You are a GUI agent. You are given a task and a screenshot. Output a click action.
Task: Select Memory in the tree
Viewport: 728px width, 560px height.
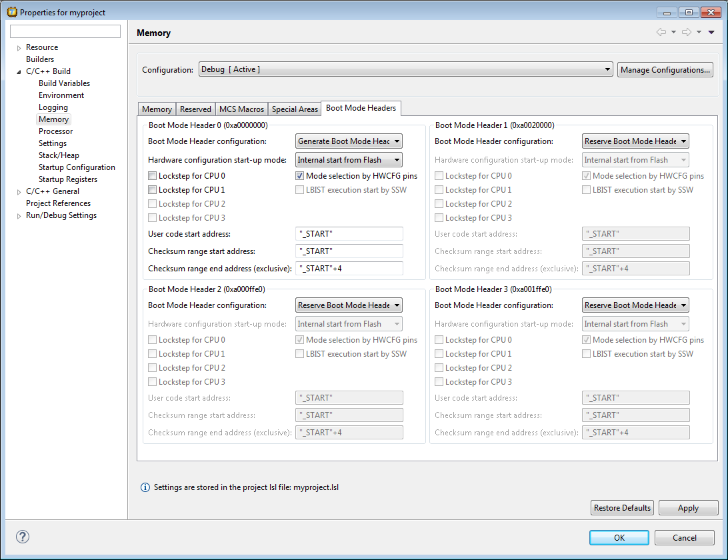(x=53, y=119)
